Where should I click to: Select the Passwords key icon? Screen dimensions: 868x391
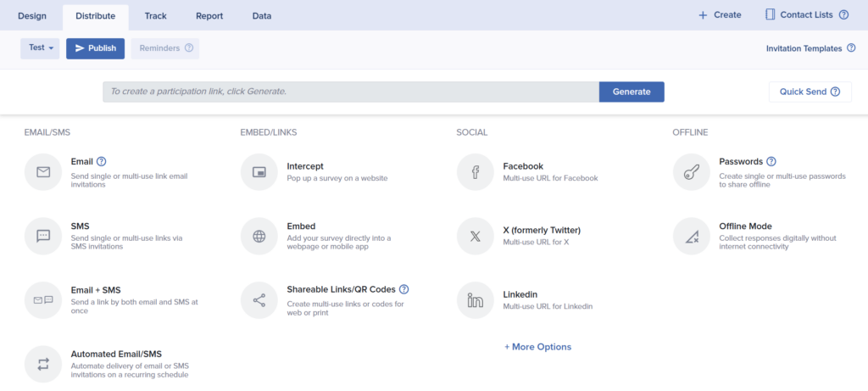click(692, 172)
